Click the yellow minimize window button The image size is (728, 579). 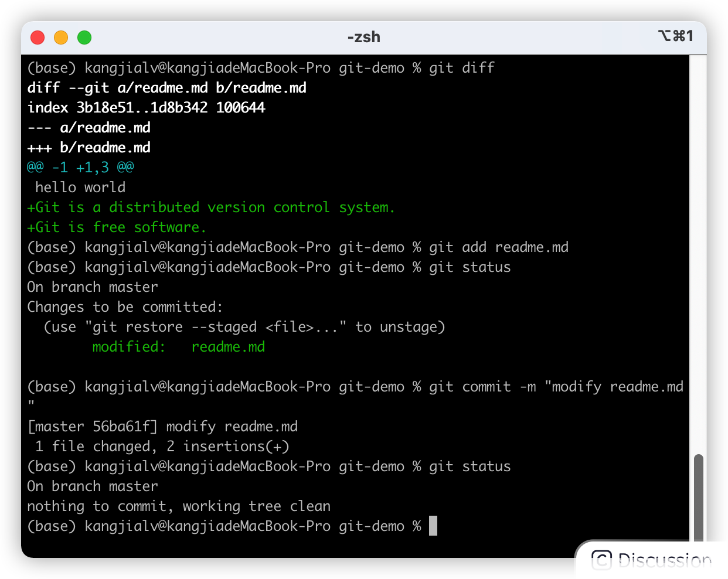pyautogui.click(x=61, y=38)
